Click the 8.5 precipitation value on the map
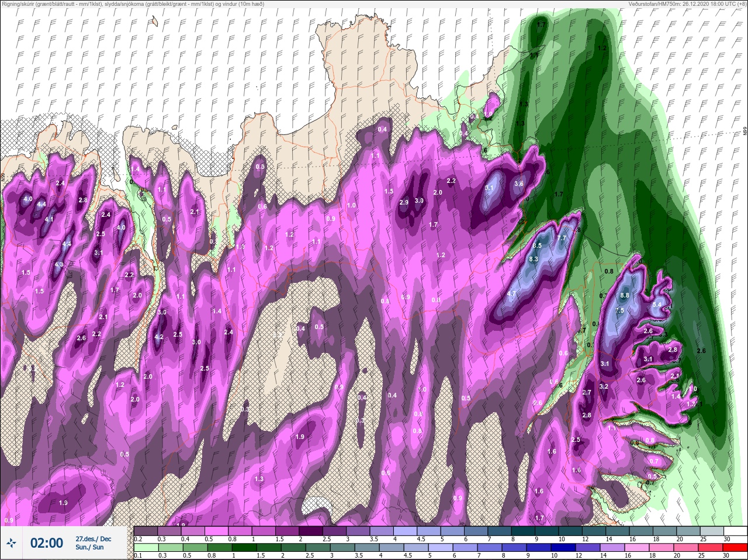Image resolution: width=748 pixels, height=560 pixels. click(x=538, y=246)
